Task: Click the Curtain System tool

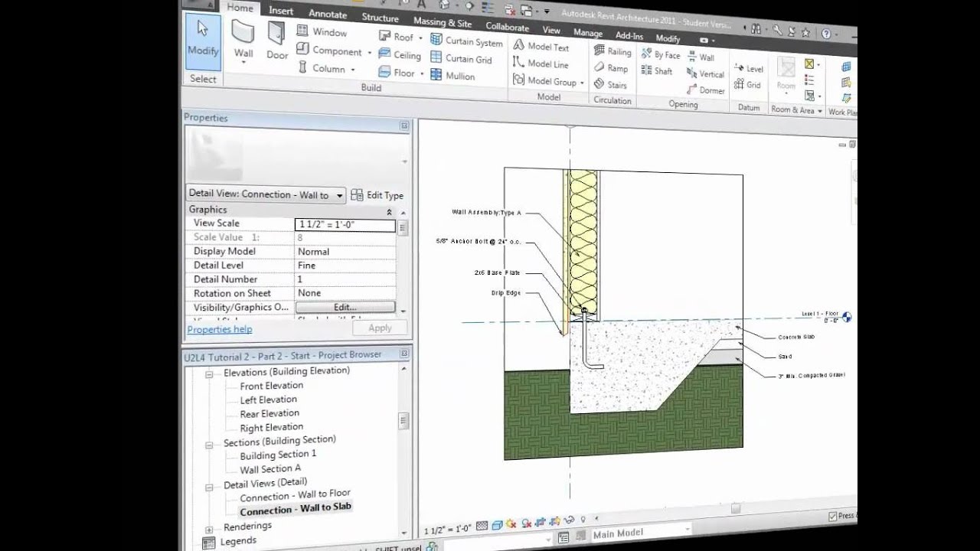Action: [x=466, y=41]
